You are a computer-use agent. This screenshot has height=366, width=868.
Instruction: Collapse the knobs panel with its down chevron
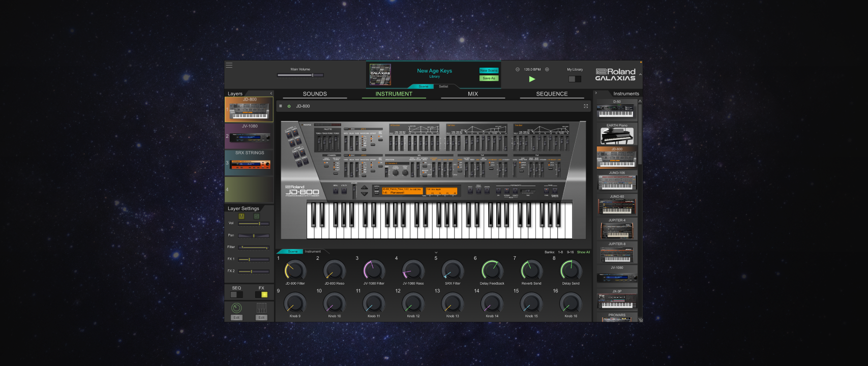(436, 252)
